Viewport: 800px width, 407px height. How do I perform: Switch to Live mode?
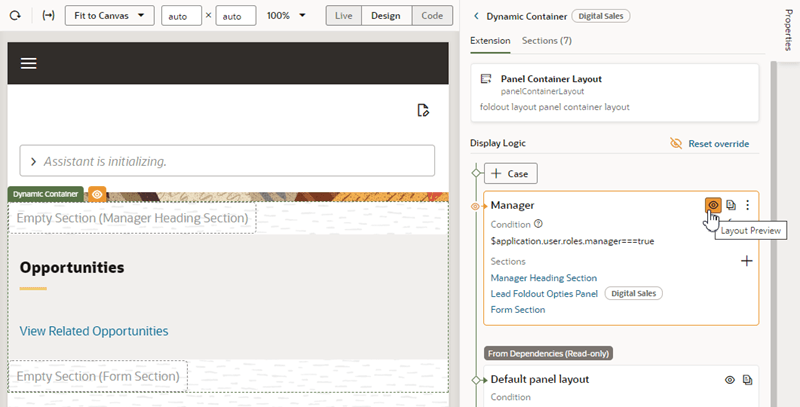(343, 16)
